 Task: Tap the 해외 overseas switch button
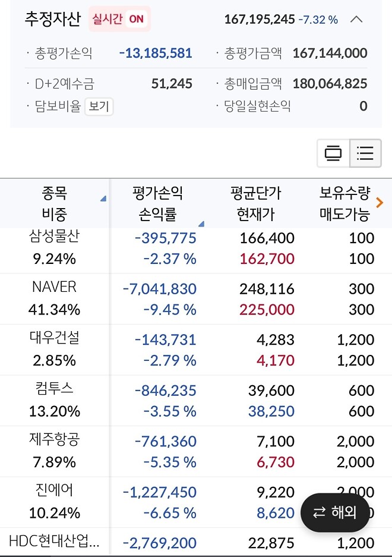(334, 512)
